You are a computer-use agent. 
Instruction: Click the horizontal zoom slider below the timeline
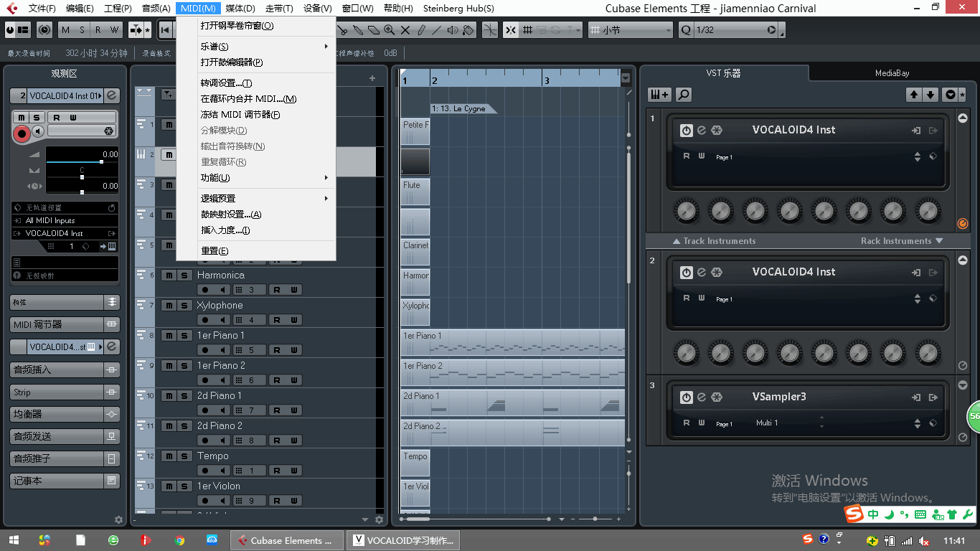(x=595, y=519)
